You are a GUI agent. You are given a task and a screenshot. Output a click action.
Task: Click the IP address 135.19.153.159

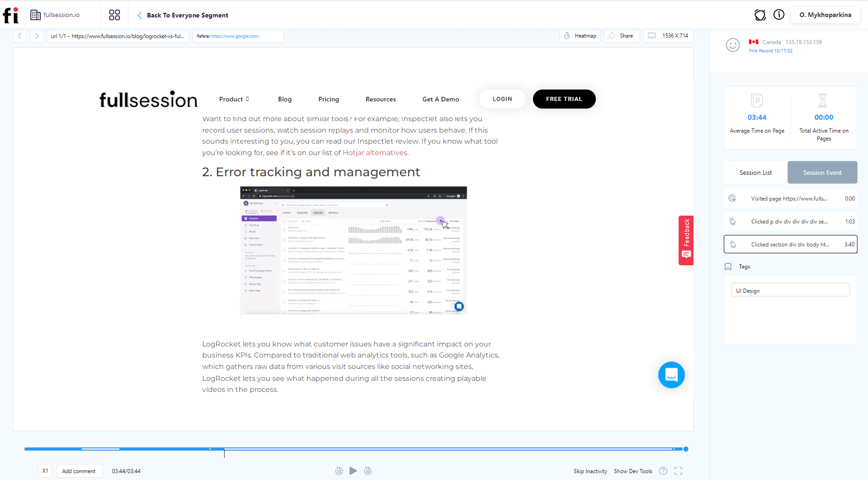(804, 42)
